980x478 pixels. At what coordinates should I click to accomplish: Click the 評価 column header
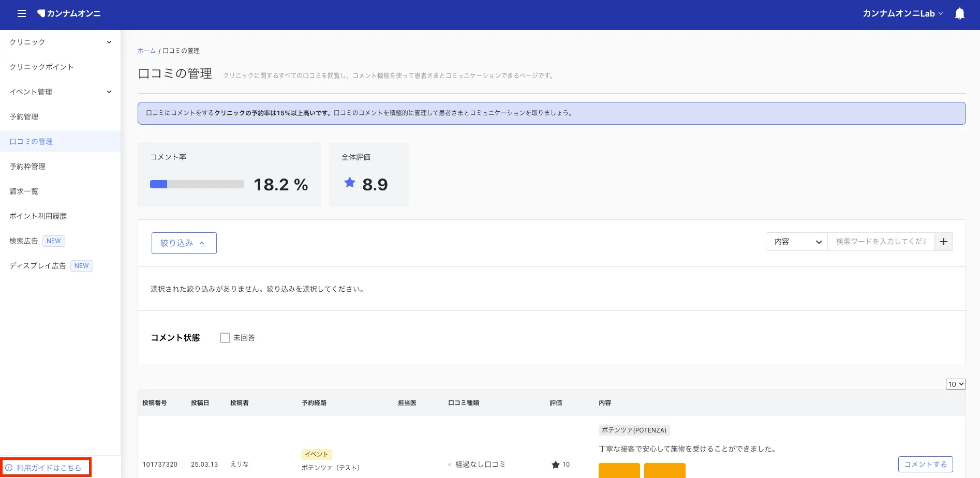tap(556, 403)
